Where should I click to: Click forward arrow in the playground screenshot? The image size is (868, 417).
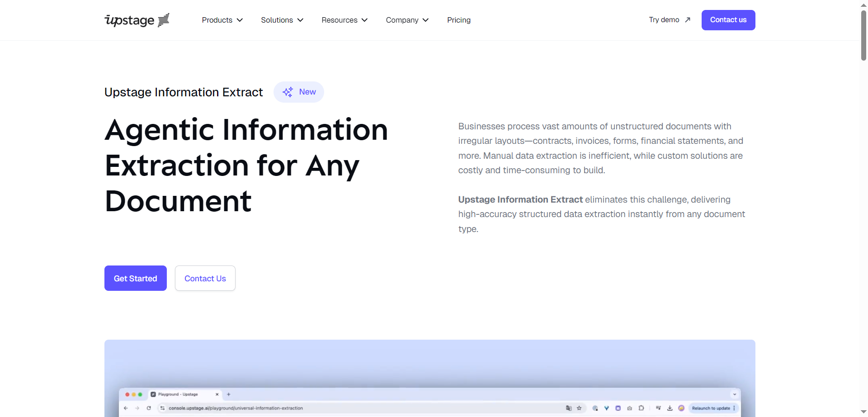pyautogui.click(x=137, y=408)
